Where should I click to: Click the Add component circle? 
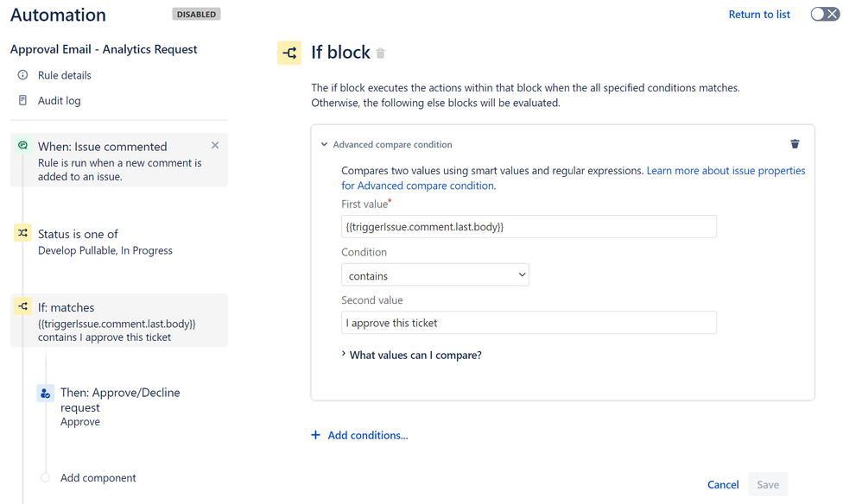pos(45,477)
